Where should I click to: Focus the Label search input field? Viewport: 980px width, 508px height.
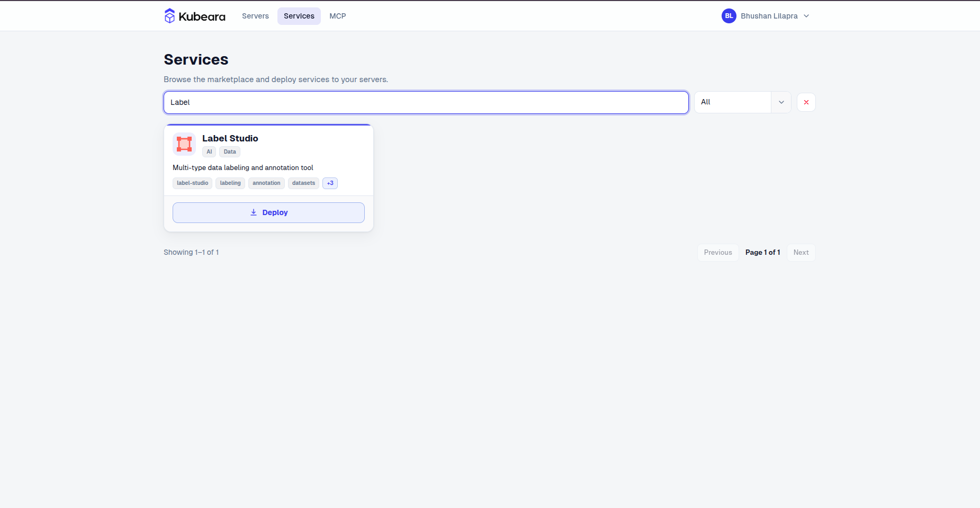click(426, 102)
